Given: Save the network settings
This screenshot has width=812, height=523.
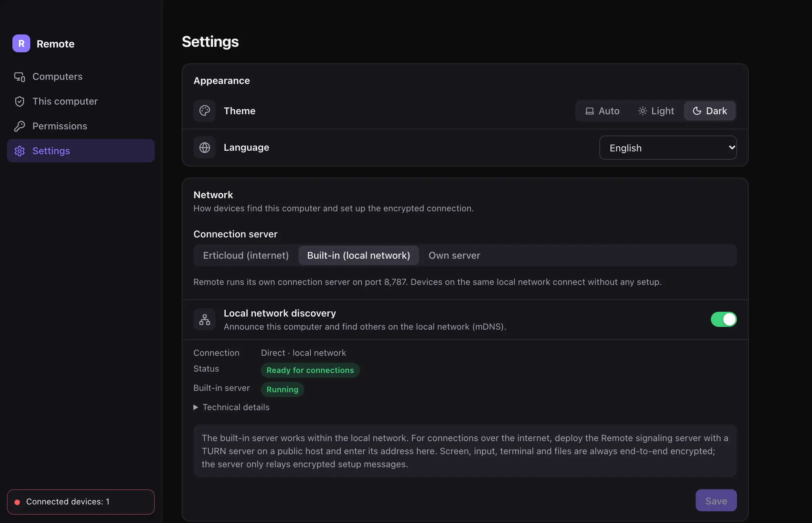Looking at the screenshot, I should pyautogui.click(x=716, y=501).
